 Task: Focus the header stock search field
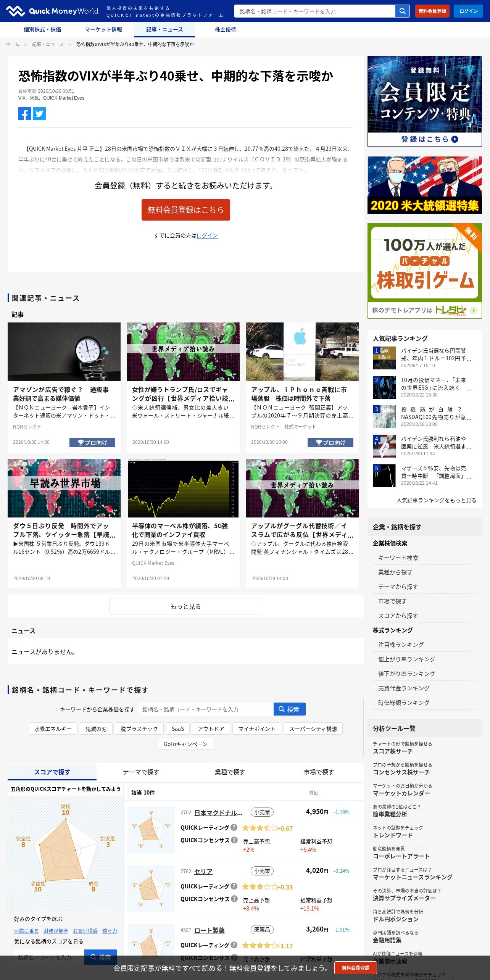[315, 11]
